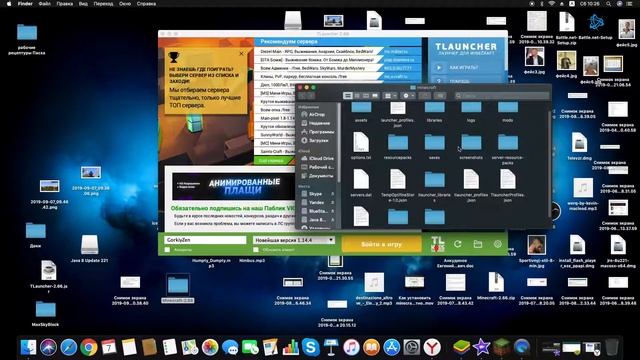Image resolution: width=640 pixels, height=360 pixels.
Task: Click the nickname input field CorklyZen
Action: (x=205, y=240)
